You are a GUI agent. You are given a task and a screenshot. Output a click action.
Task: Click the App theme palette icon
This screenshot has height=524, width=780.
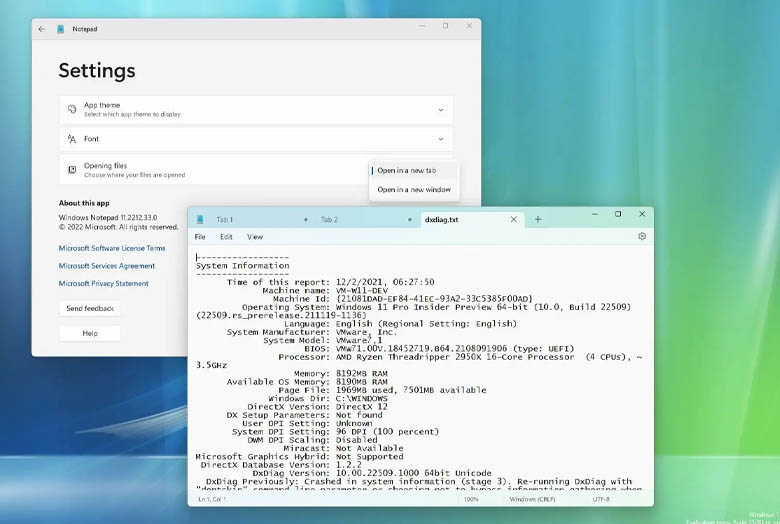click(72, 109)
